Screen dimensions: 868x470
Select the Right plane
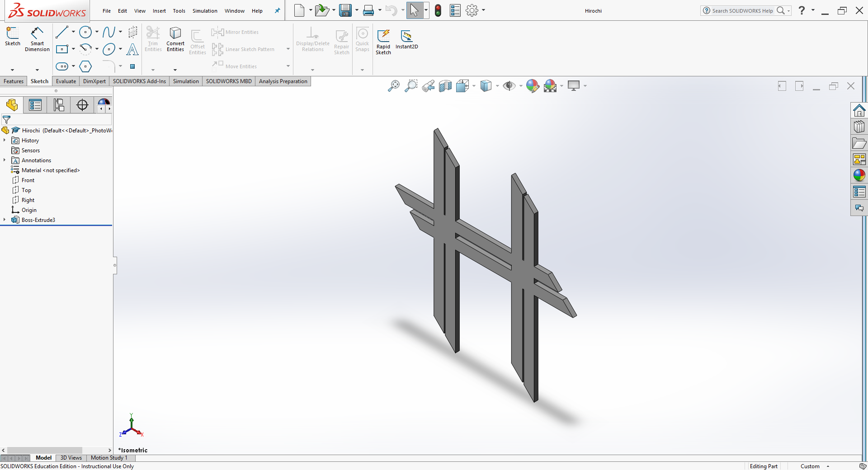[x=28, y=200]
